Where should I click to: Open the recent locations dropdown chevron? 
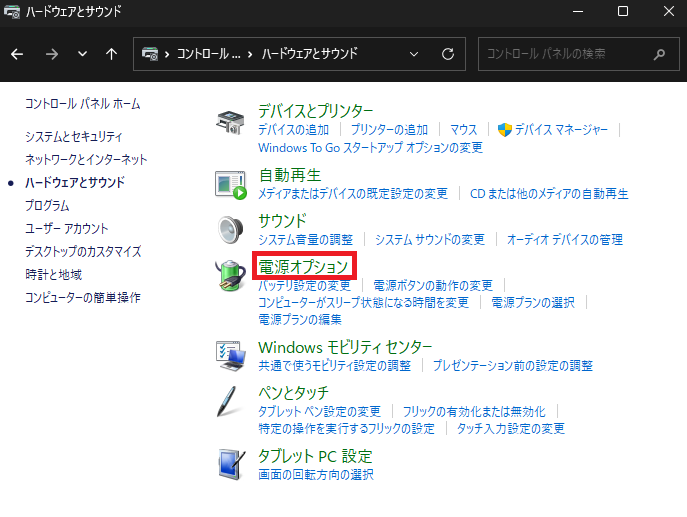point(82,53)
